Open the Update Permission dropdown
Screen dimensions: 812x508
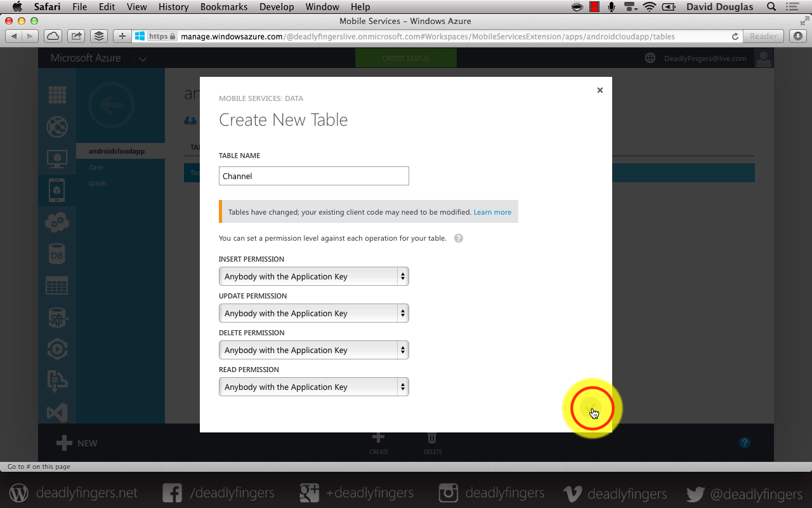pos(314,313)
